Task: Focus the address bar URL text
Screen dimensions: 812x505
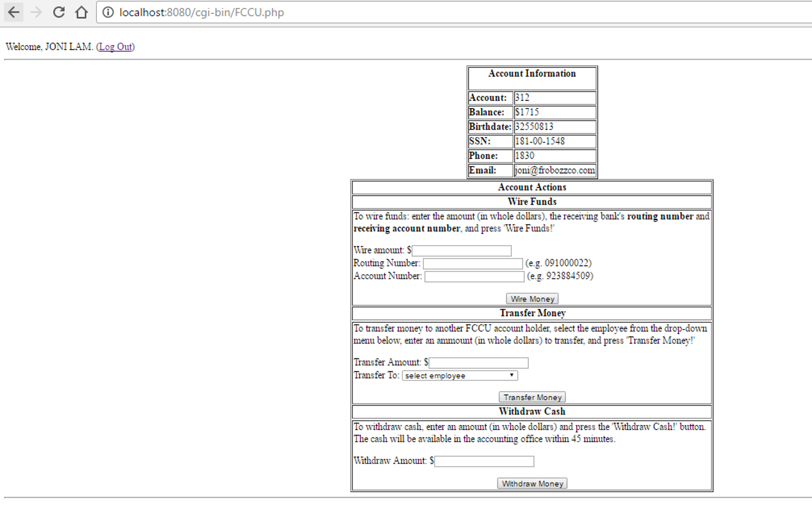Action: (x=202, y=12)
